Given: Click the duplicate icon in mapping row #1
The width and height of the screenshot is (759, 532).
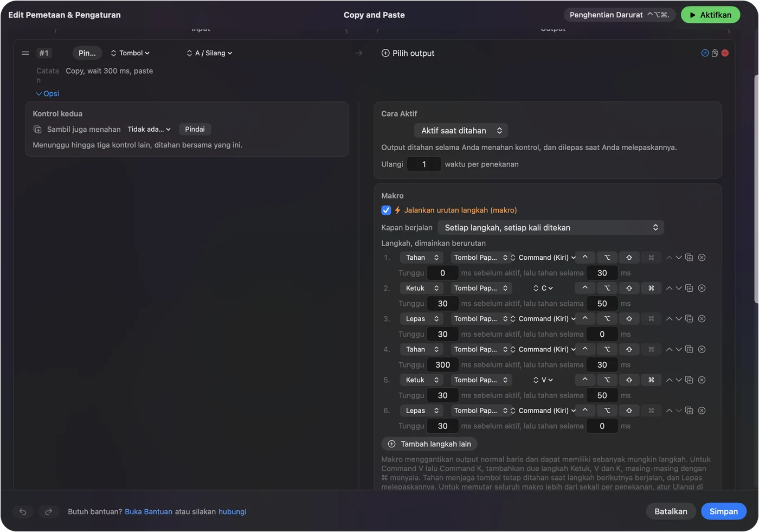Looking at the screenshot, I should tap(715, 53).
